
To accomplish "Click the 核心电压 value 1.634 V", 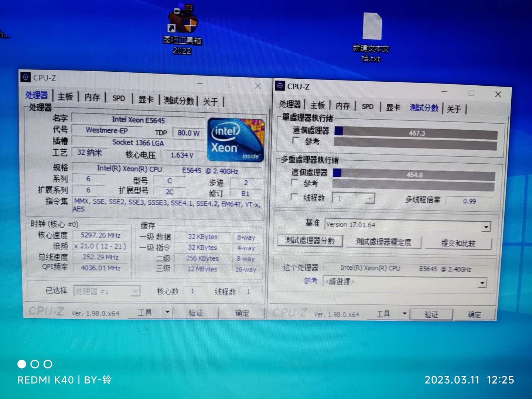I will click(x=182, y=155).
